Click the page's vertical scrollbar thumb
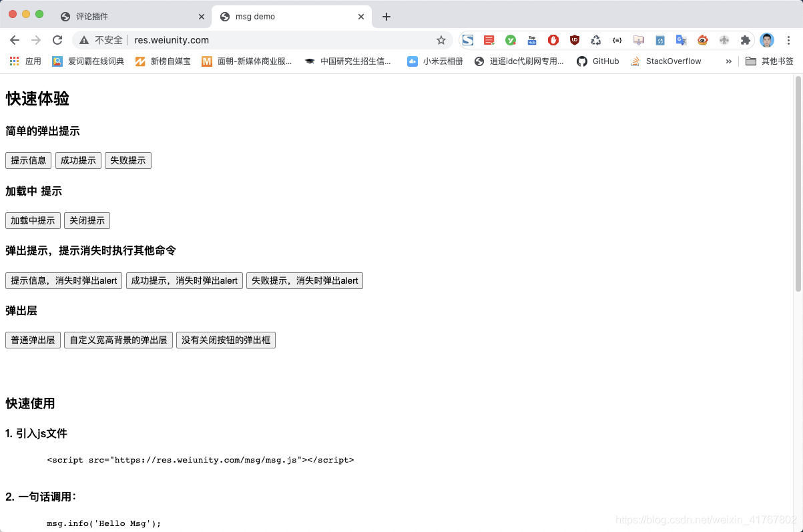This screenshot has width=803, height=532. point(798,184)
